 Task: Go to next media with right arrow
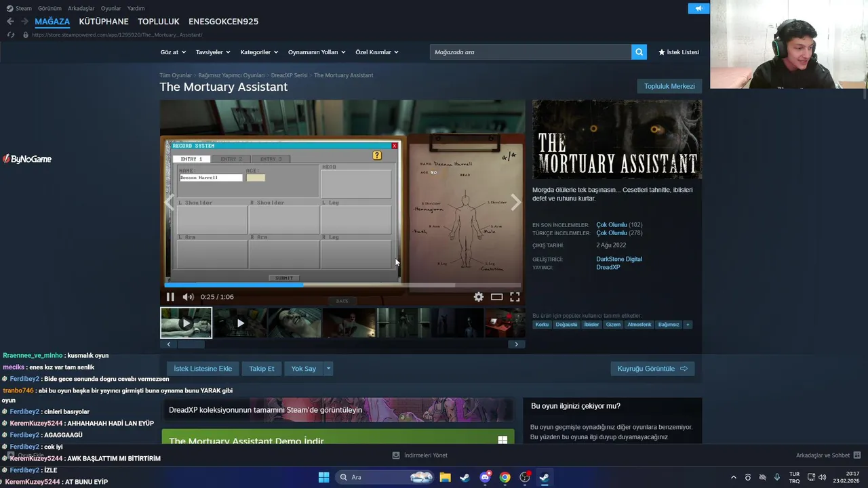pyautogui.click(x=515, y=202)
